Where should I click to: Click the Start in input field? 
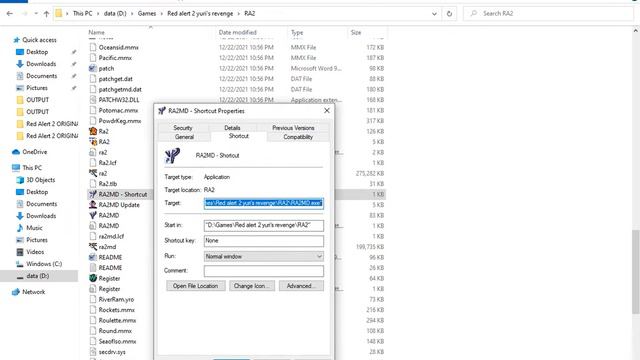[x=264, y=225]
